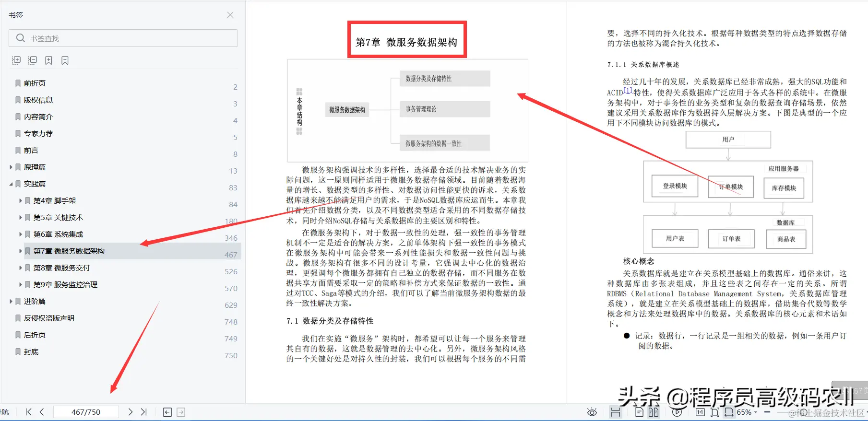The width and height of the screenshot is (868, 421).
Task: Go to the first page
Action: point(28,412)
